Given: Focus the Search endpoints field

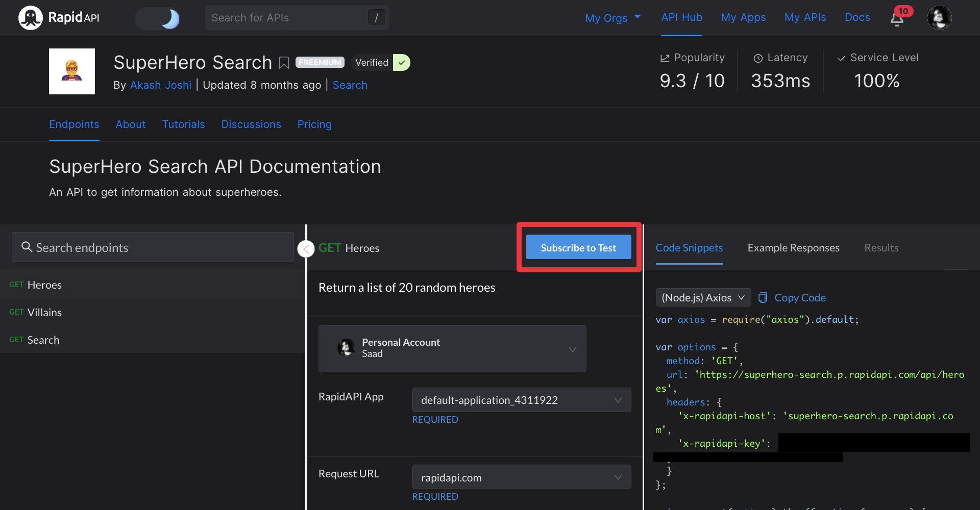Looking at the screenshot, I should 153,247.
